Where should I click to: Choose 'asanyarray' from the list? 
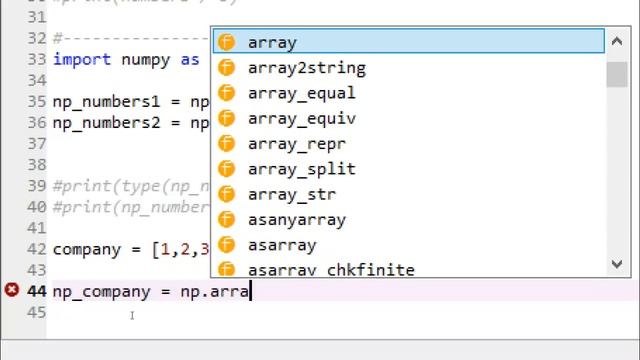click(x=409, y=220)
